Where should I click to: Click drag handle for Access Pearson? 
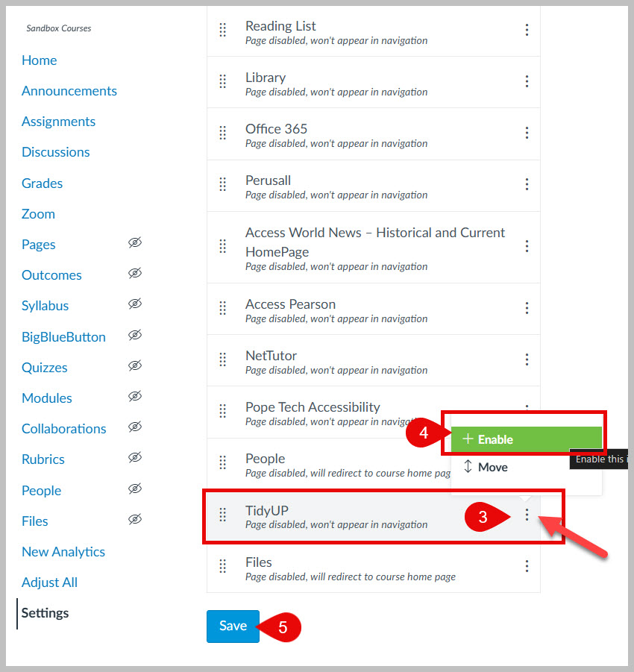coord(222,308)
